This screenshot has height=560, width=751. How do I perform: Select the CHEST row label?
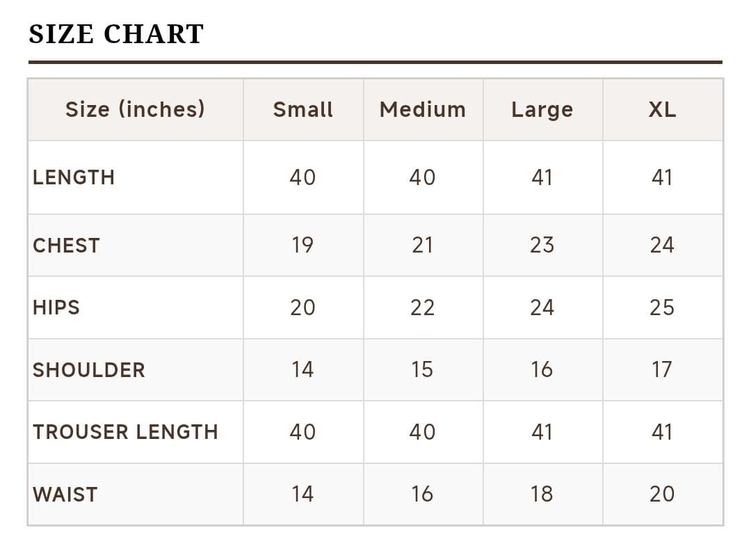(67, 245)
